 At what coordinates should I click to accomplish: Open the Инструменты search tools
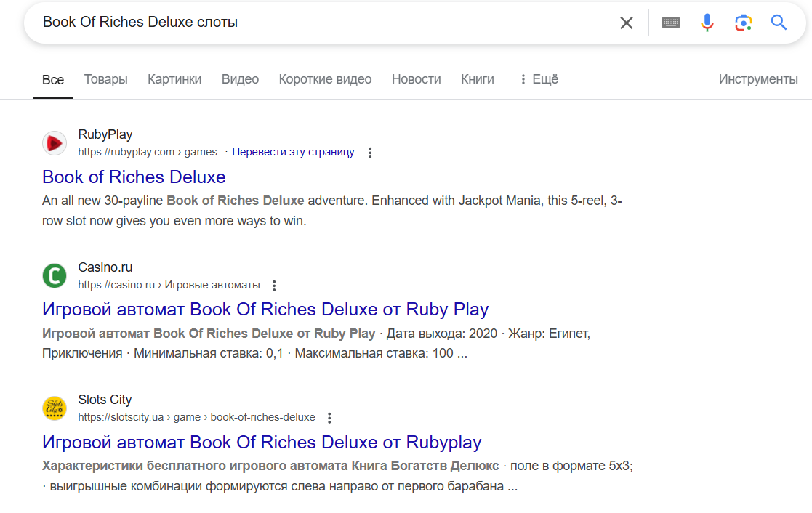pyautogui.click(x=758, y=79)
